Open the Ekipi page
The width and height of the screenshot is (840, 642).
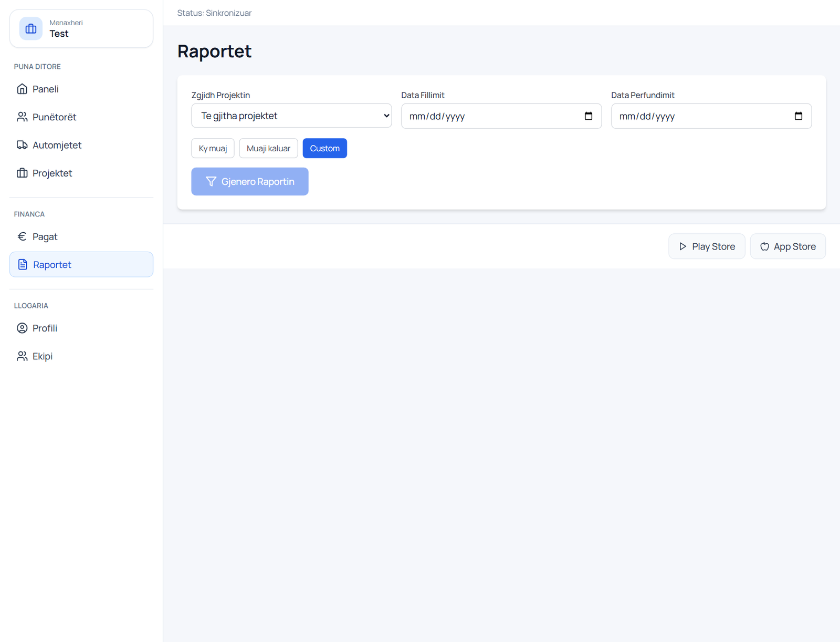[81, 356]
